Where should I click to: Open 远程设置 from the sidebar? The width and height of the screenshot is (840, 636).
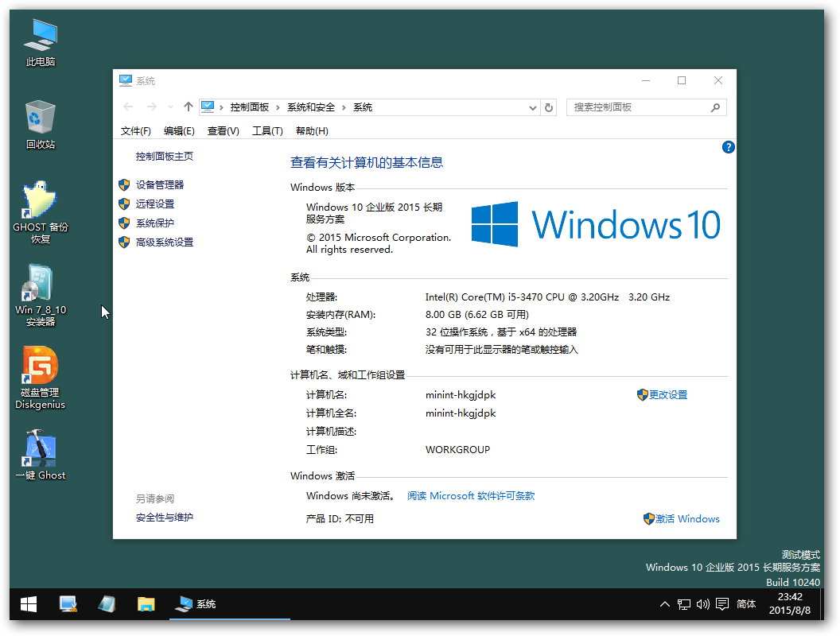155,204
